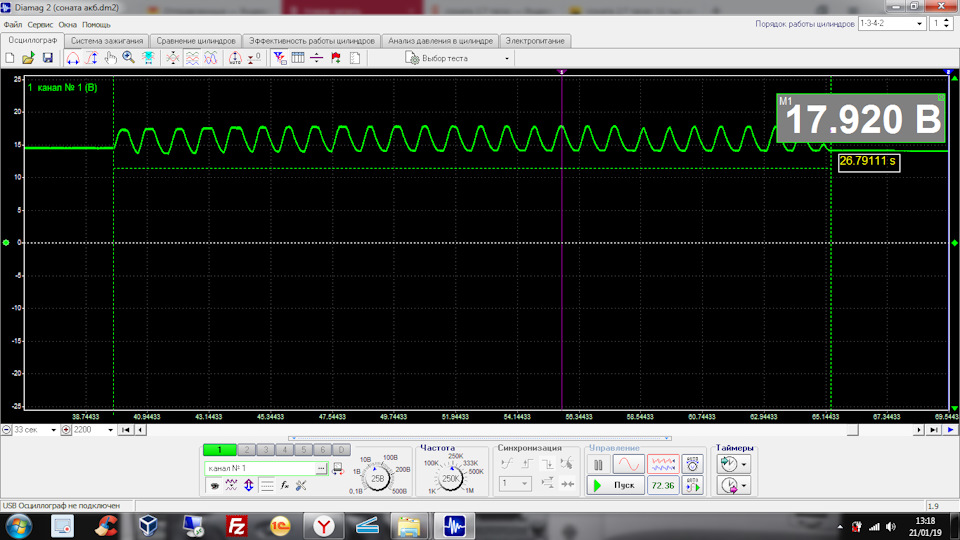This screenshot has width=960, height=540.
Task: Expand the cylinder firing order dropdown
Action: click(x=919, y=23)
